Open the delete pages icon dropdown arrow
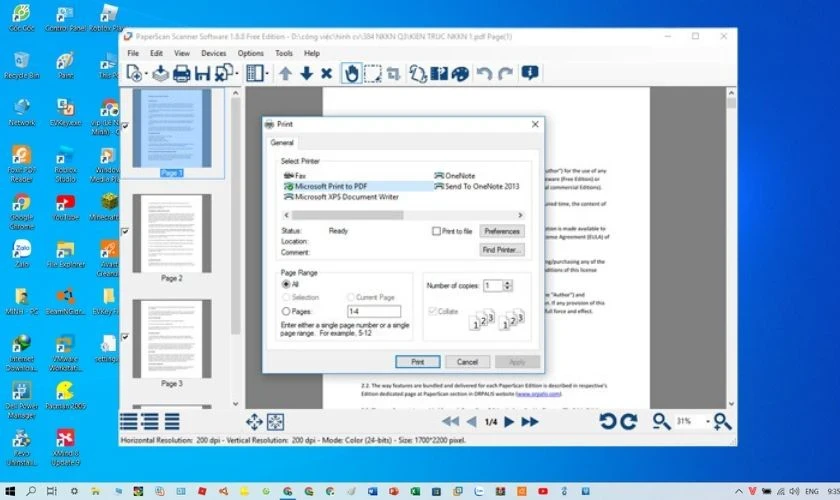840x500 pixels. [x=237, y=74]
